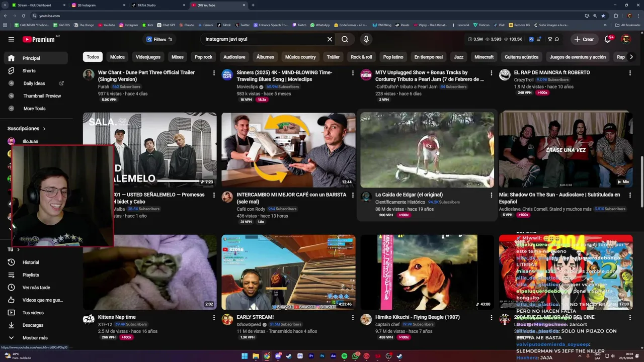The image size is (644, 362).
Task: Open Movieclips channel avatar
Action: pyautogui.click(x=227, y=75)
